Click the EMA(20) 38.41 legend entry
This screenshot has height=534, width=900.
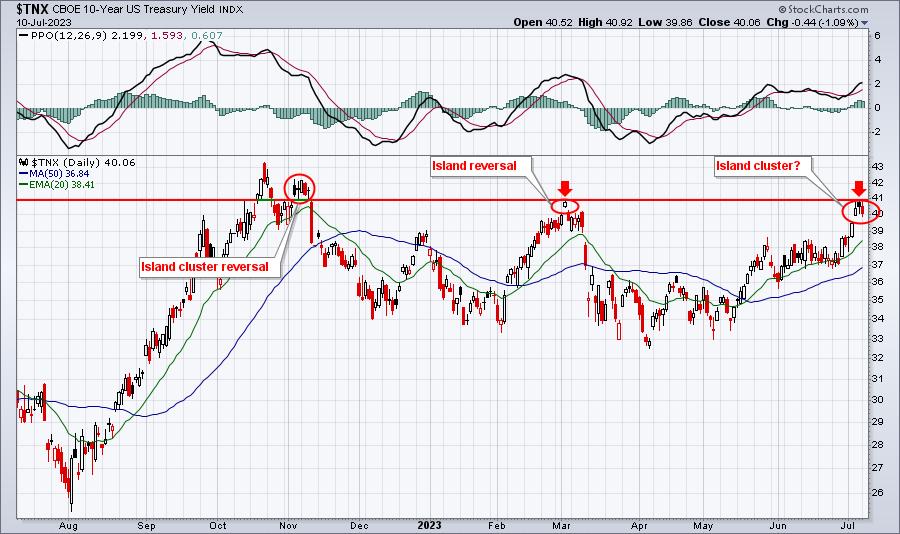57,184
